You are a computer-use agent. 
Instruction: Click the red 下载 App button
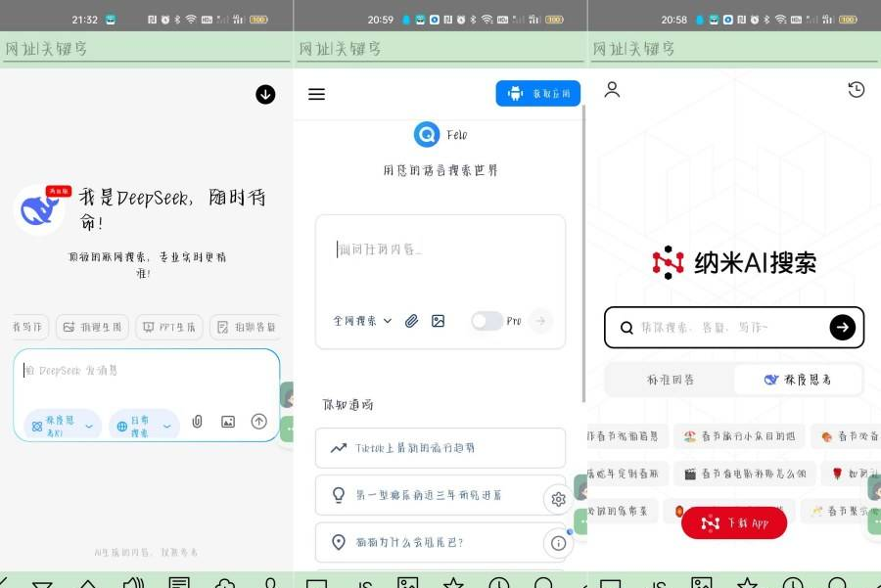tap(734, 522)
